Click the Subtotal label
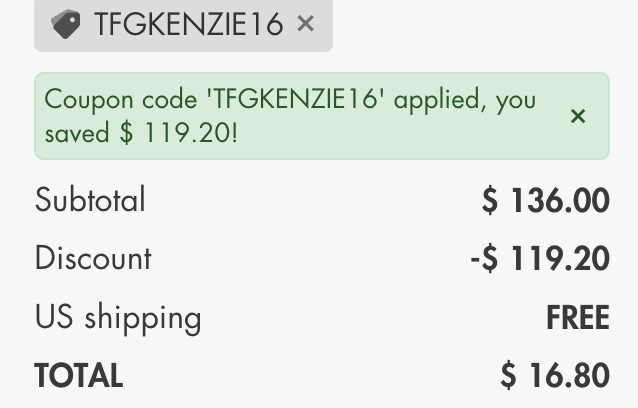Screen dimensions: 638x408 tap(90, 200)
